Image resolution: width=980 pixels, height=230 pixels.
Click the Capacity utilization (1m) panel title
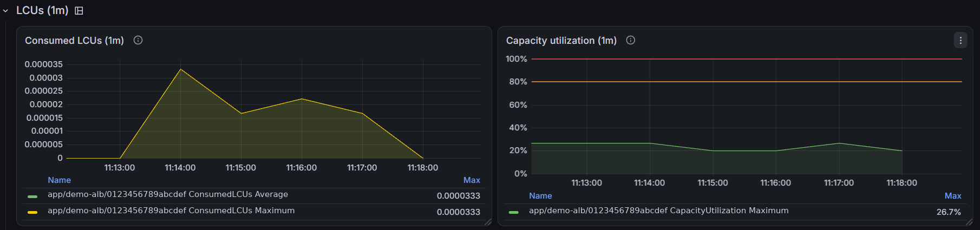(x=561, y=41)
